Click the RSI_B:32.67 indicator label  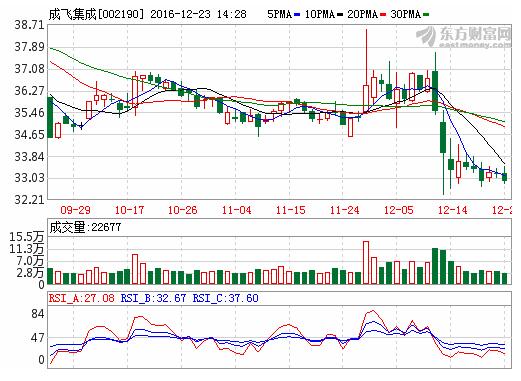[153, 298]
